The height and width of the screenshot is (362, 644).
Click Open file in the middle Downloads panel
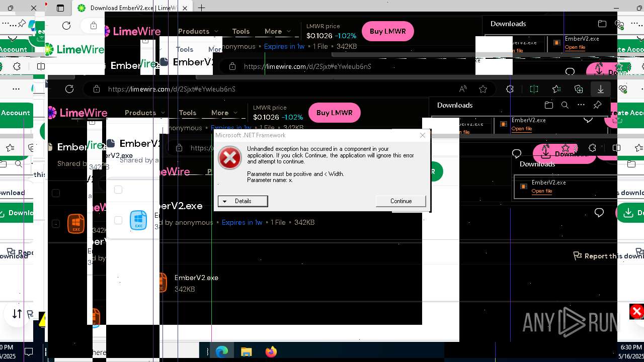(521, 129)
